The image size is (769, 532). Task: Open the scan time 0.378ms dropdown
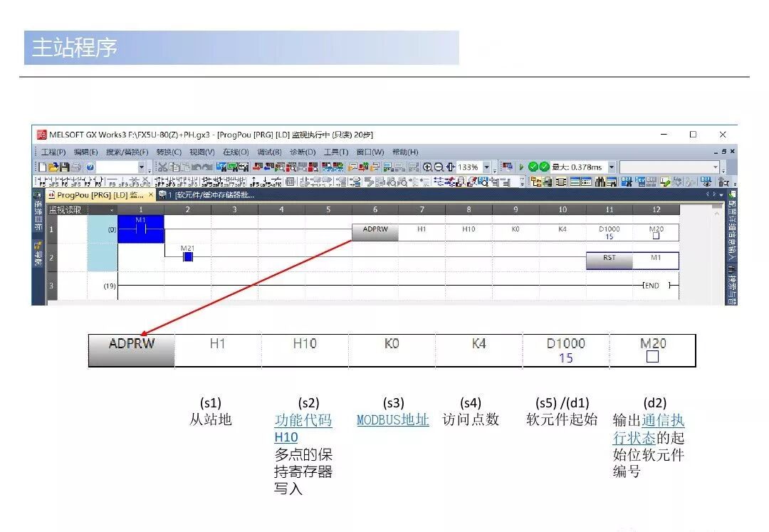pyautogui.click(x=612, y=167)
